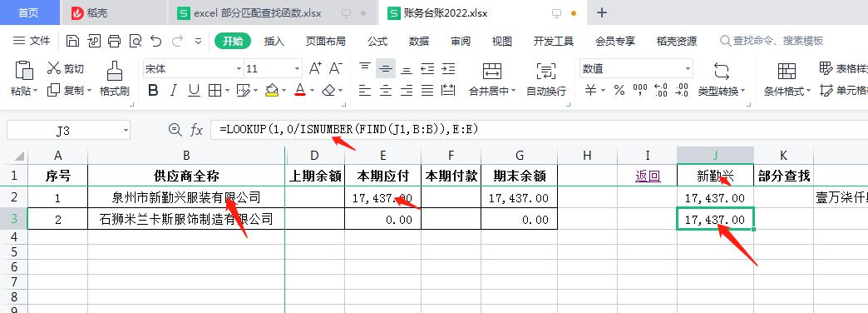The width and height of the screenshot is (868, 313).
Task: Click the 返回 hyperlink in cell I1
Action: [648, 176]
